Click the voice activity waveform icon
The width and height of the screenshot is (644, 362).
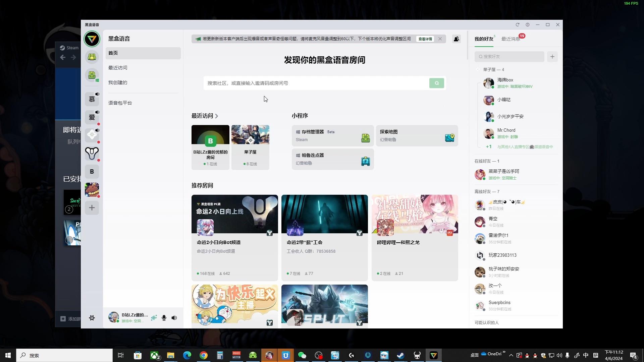[154, 318]
